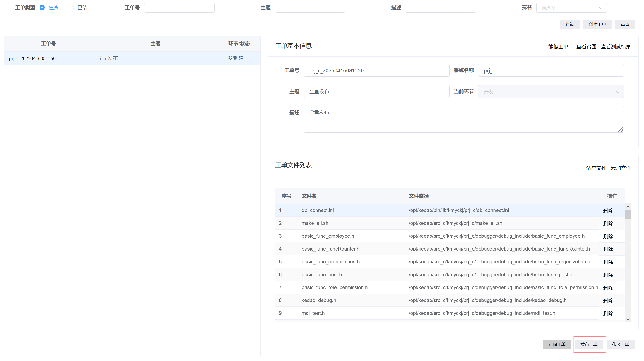Click the 主题 detail input field
The image size is (644, 361).
click(376, 91)
